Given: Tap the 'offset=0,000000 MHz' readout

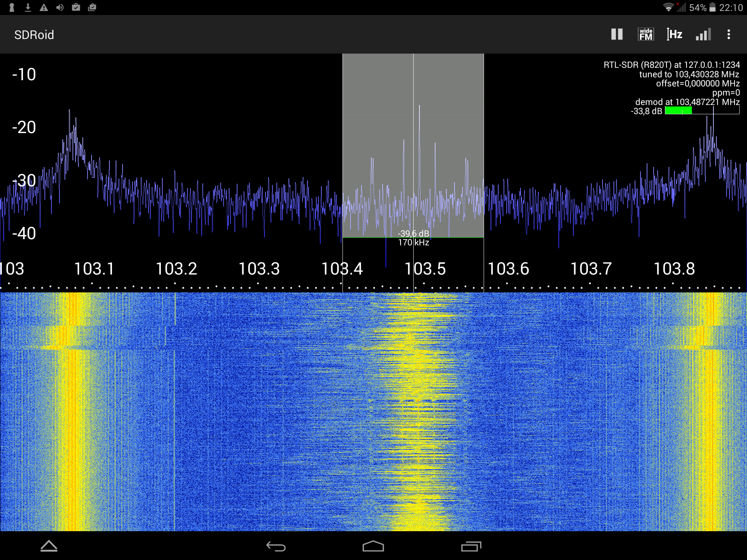Looking at the screenshot, I should 698,83.
